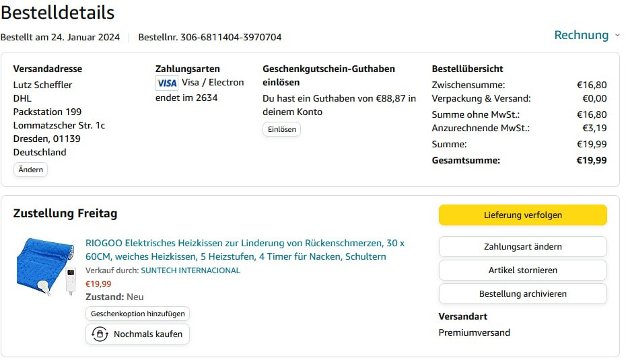Click the Visa card logo icon
The image size is (626, 364).
166,83
